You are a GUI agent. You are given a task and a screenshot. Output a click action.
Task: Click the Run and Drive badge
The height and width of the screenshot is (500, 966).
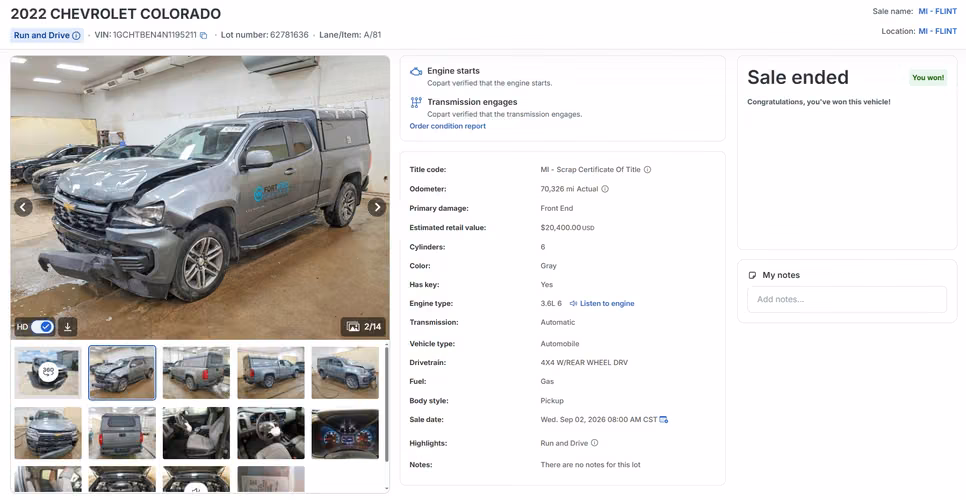point(47,36)
